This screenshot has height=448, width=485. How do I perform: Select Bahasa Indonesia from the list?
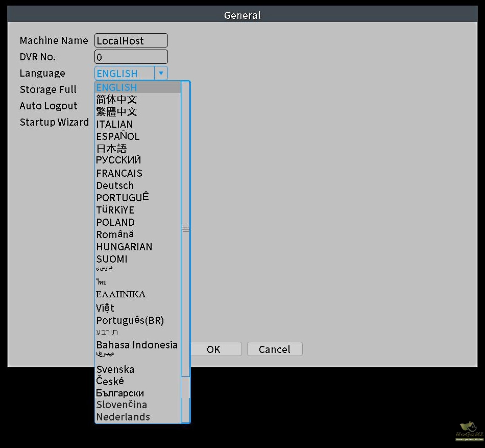[x=137, y=345]
